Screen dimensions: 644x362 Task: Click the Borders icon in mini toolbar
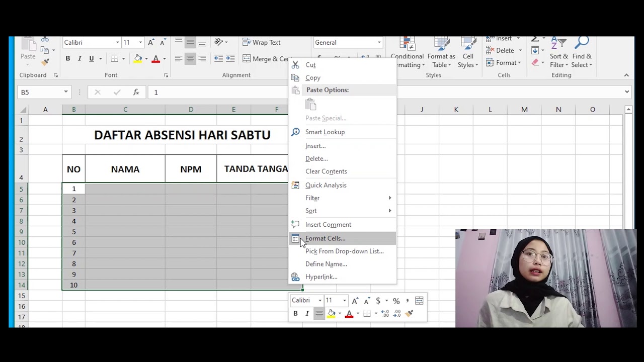(367, 313)
